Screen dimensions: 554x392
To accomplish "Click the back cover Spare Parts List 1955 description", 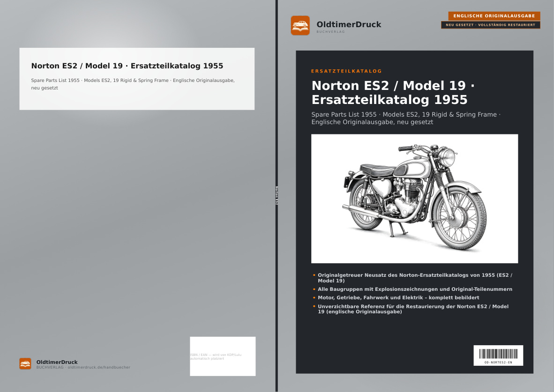I will pos(133,84).
